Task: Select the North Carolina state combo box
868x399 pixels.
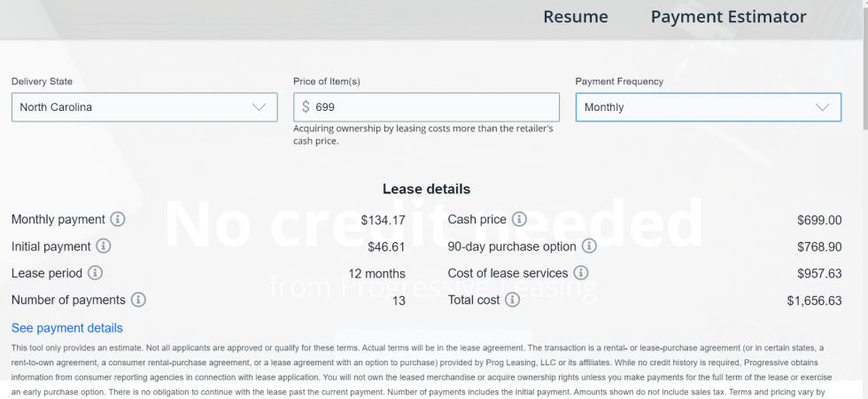Action: coord(144,107)
